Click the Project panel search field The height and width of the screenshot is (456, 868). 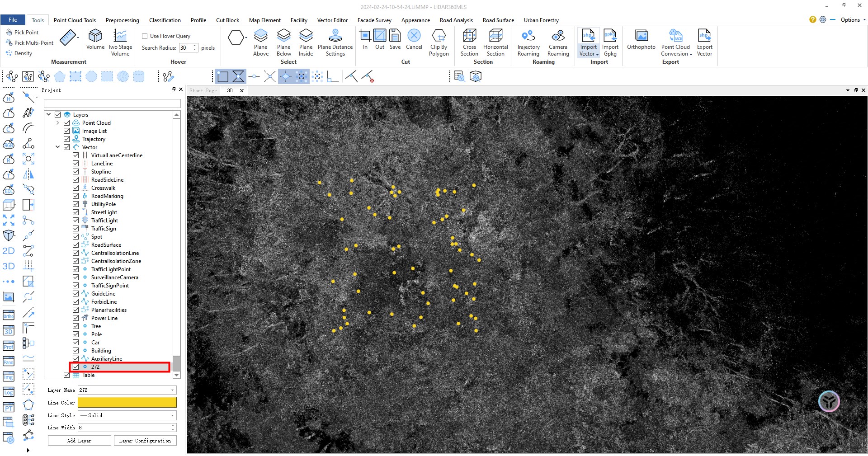click(x=112, y=104)
